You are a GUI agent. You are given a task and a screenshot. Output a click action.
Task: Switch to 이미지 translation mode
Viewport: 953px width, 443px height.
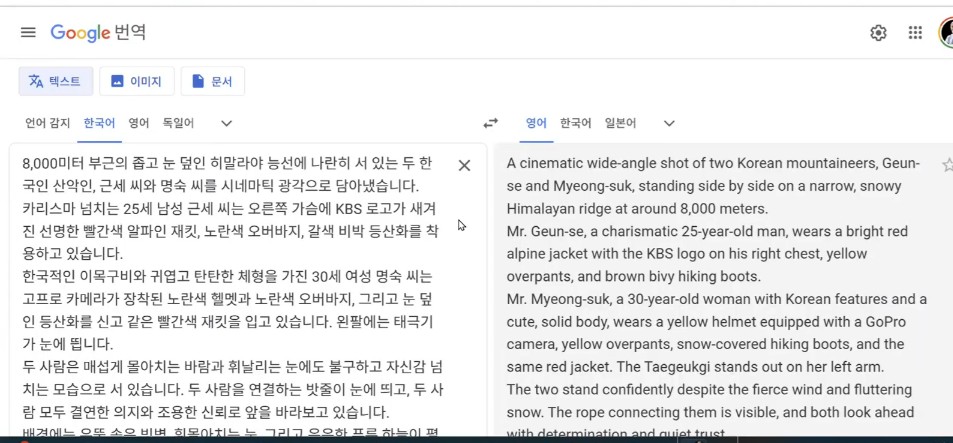coord(136,81)
